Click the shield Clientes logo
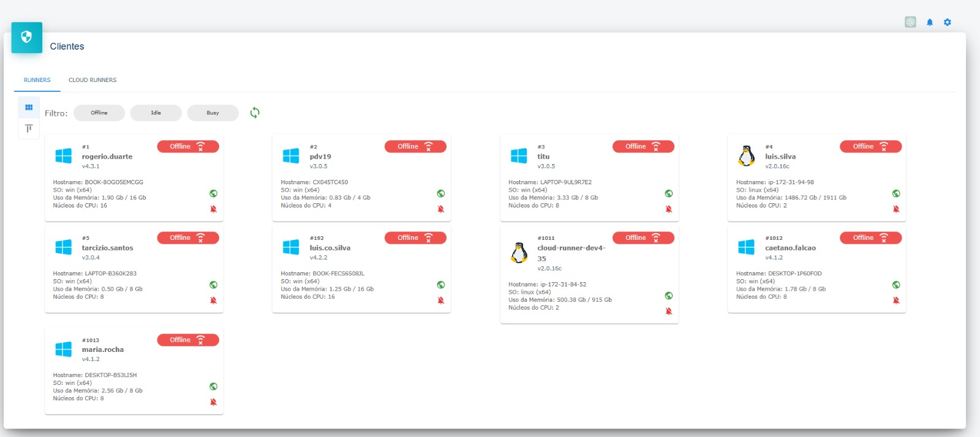 (26, 37)
